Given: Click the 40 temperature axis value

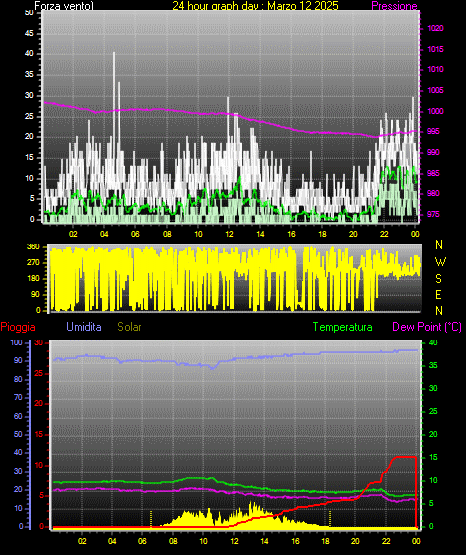Looking at the screenshot, I should tap(433, 343).
